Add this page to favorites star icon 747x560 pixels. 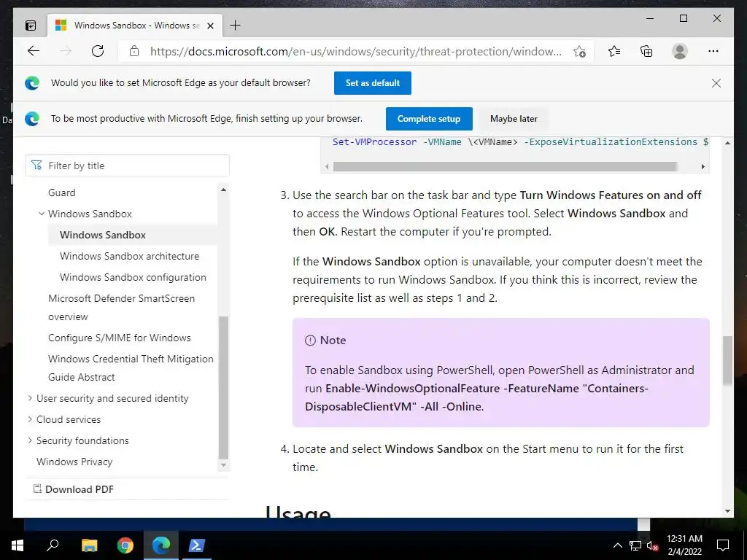coord(579,52)
